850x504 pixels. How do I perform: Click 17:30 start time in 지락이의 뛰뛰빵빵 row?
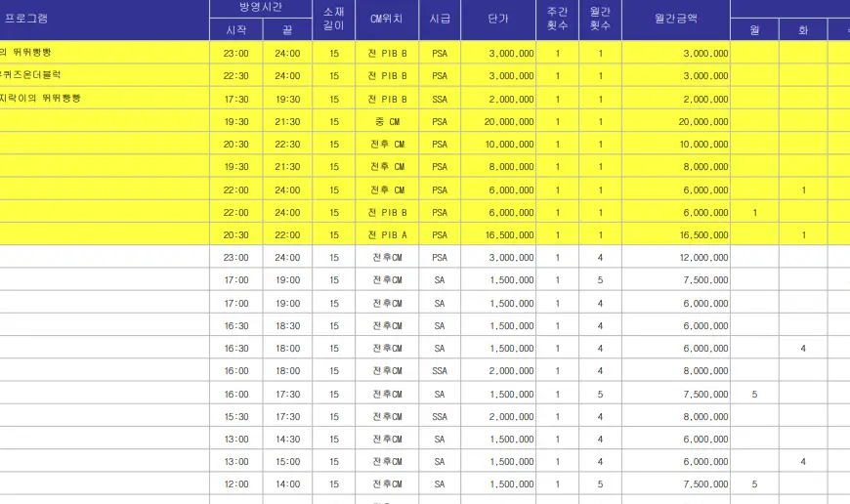click(235, 100)
